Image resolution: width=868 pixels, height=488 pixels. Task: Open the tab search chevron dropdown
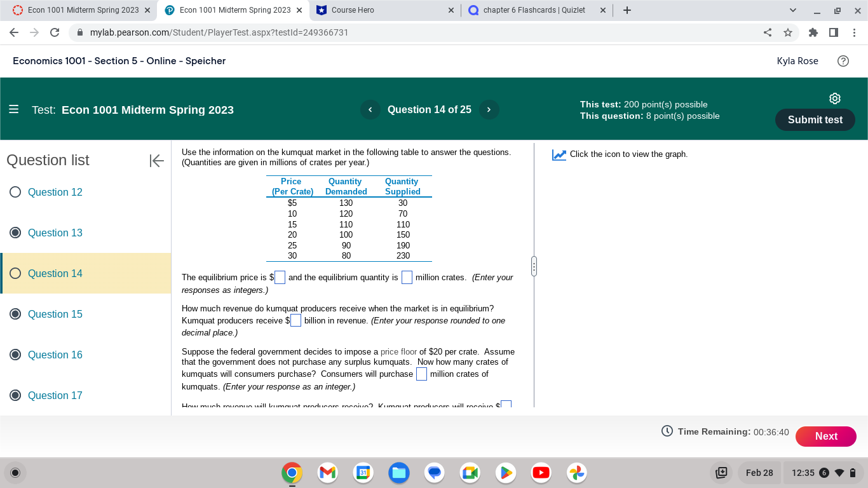click(792, 10)
